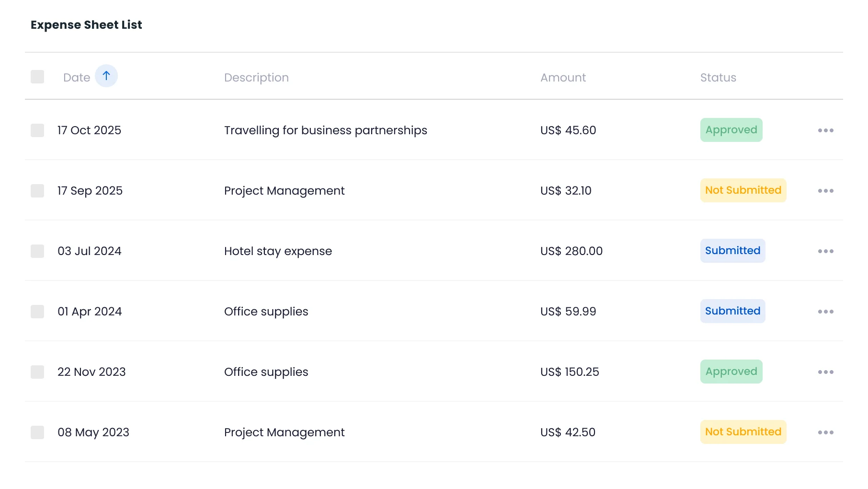Click Submitted badge for Hotel stay expense
The height and width of the screenshot is (489, 868).
coord(733,251)
